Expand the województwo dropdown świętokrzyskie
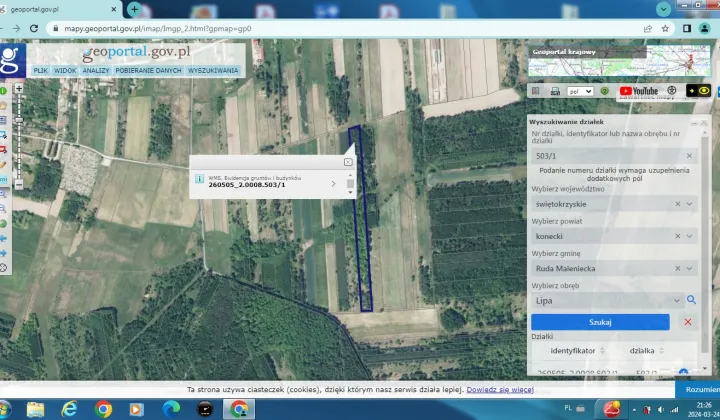Screen dimensions: 720x420 [690, 204]
